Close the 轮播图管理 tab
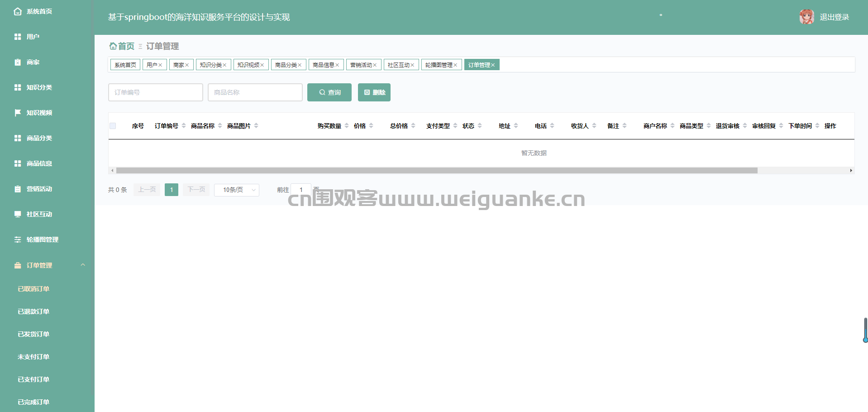 point(455,65)
